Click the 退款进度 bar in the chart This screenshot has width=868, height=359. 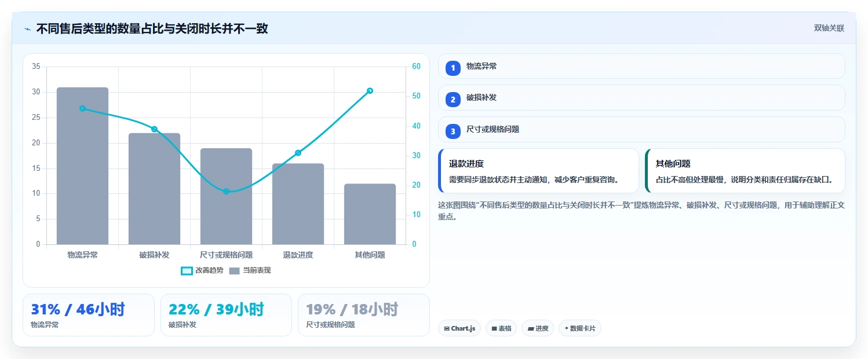tap(298, 204)
